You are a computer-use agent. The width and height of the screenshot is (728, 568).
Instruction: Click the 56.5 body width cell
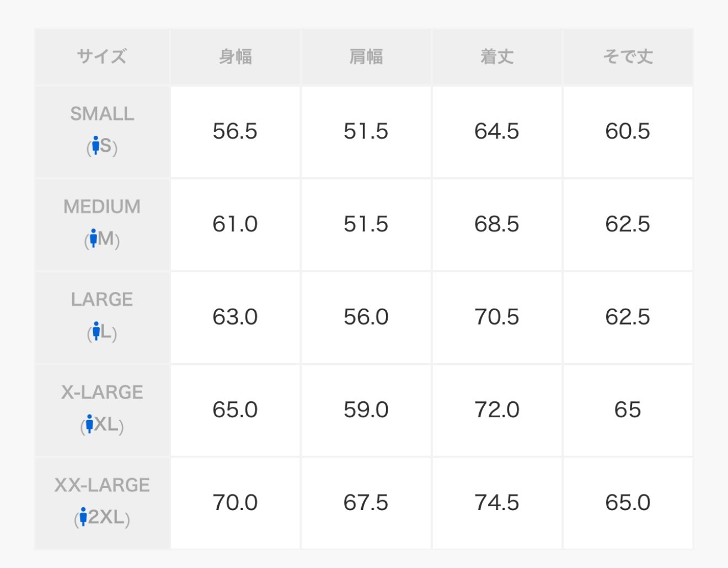point(235,131)
